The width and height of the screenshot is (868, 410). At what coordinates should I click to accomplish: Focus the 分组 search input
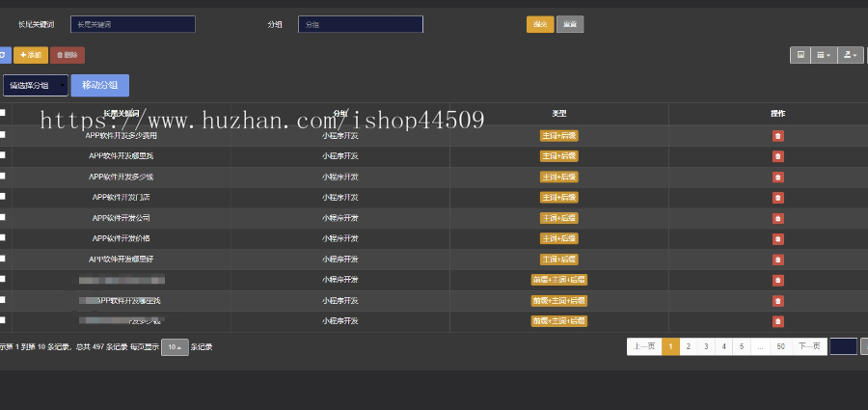pyautogui.click(x=361, y=24)
